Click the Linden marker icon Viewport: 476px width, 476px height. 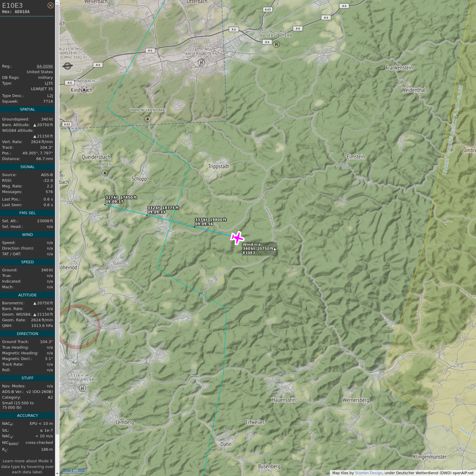click(x=105, y=173)
